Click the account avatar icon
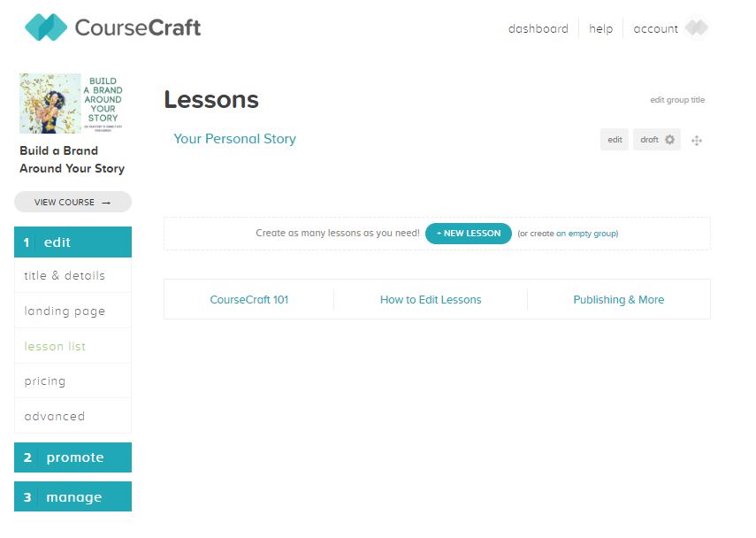 (697, 28)
